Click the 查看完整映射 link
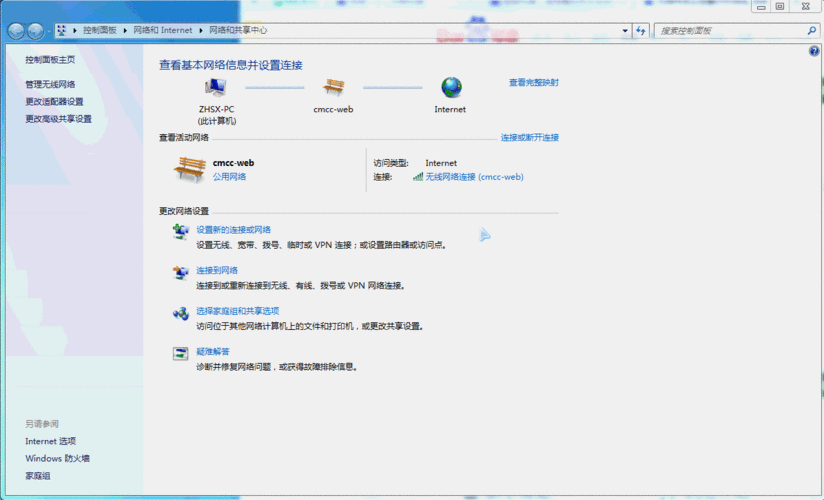The image size is (824, 500). 534,83
